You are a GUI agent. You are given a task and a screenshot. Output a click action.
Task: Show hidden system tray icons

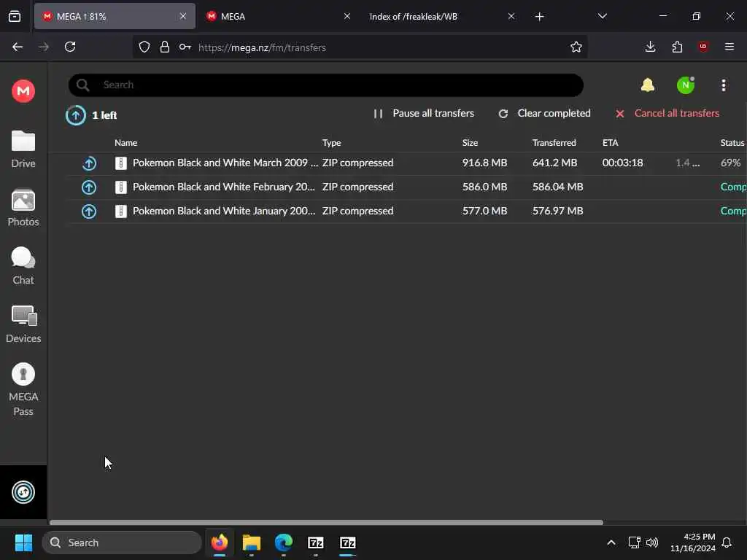[611, 542]
